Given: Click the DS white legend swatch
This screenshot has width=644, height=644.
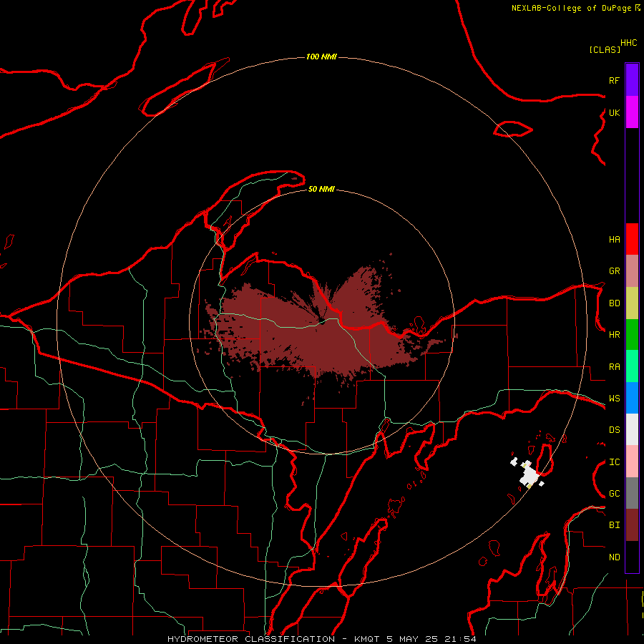Looking at the screenshot, I should pyautogui.click(x=632, y=429).
